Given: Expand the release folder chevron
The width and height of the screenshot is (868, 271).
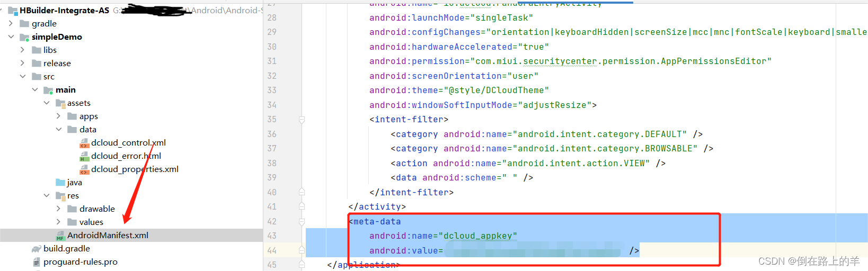Looking at the screenshot, I should pyautogui.click(x=22, y=63).
